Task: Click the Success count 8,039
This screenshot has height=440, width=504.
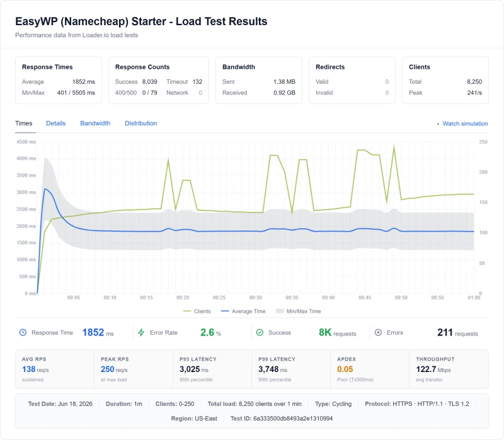Action: tap(150, 82)
